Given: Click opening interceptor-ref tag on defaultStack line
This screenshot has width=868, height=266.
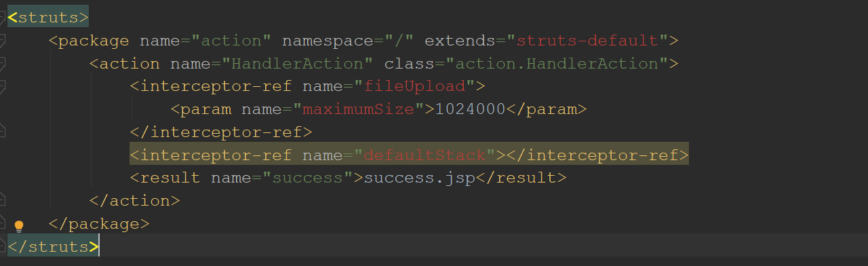Looking at the screenshot, I should [216, 155].
